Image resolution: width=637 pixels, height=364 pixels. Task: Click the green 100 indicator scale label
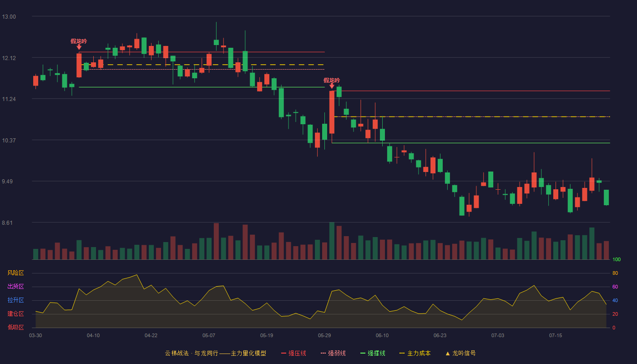pos(617,260)
